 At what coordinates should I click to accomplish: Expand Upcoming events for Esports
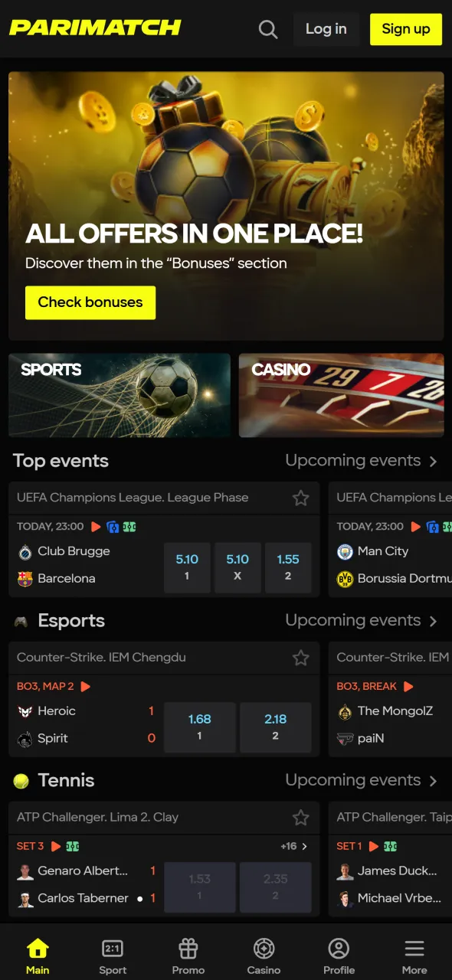(x=362, y=620)
